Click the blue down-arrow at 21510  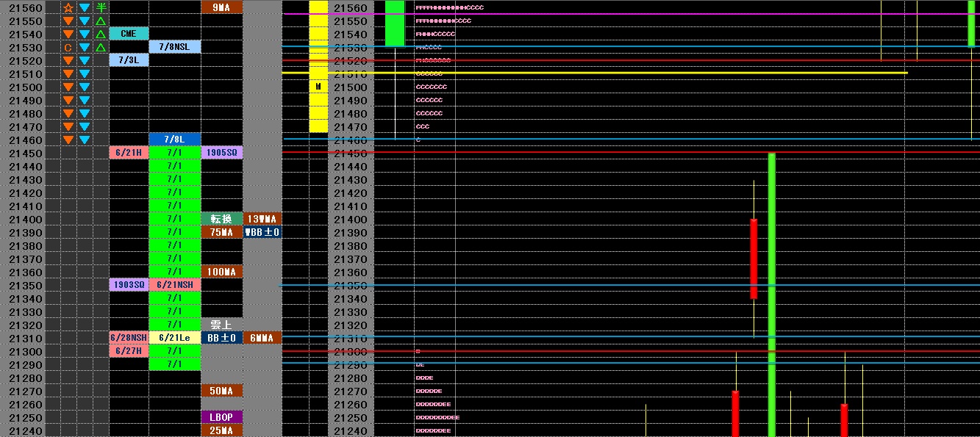(x=85, y=73)
